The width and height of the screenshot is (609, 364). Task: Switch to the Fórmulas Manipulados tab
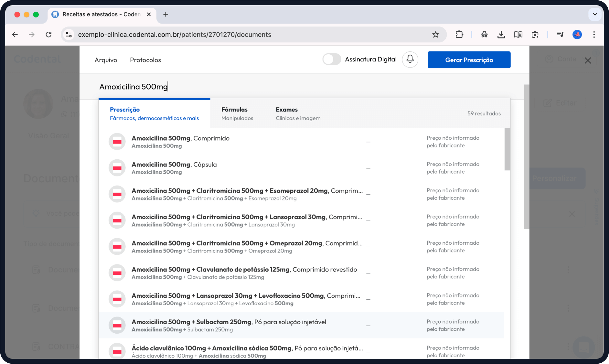tap(237, 114)
